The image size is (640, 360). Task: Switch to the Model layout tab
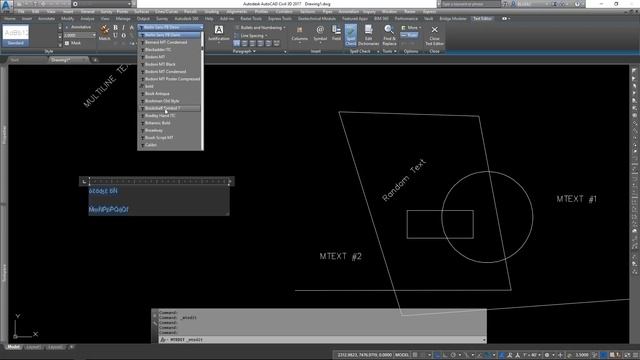13,347
